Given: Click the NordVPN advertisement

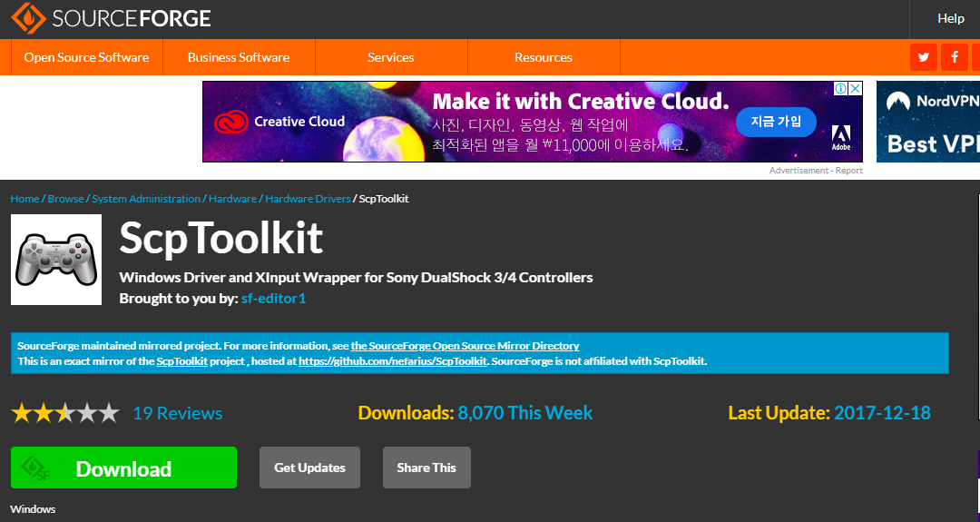Looking at the screenshot, I should [x=928, y=122].
